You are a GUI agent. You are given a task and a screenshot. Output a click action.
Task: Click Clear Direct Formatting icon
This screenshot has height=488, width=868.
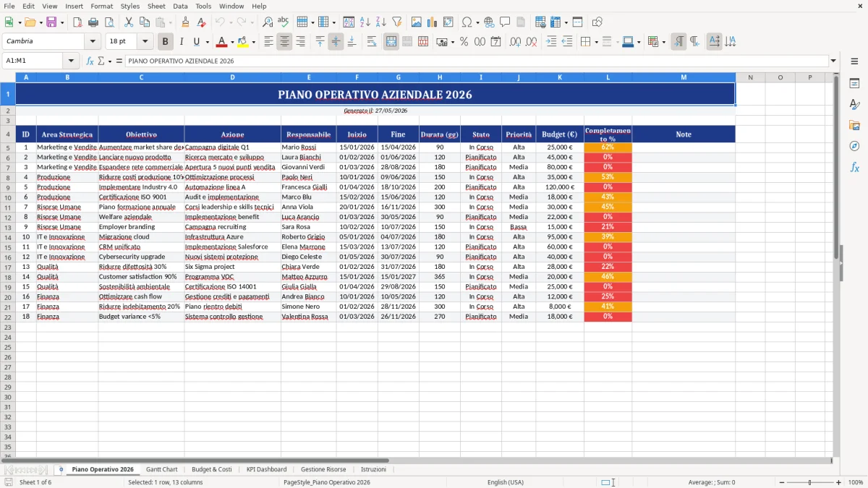200,22
